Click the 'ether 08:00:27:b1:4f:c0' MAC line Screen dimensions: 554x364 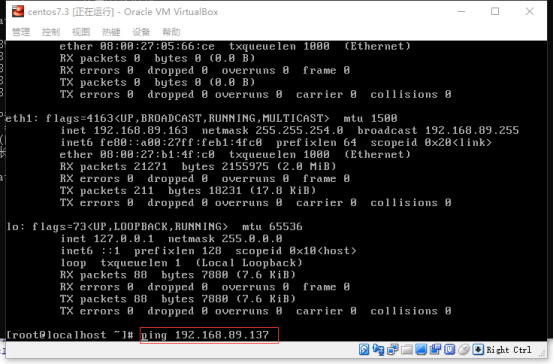pos(137,154)
